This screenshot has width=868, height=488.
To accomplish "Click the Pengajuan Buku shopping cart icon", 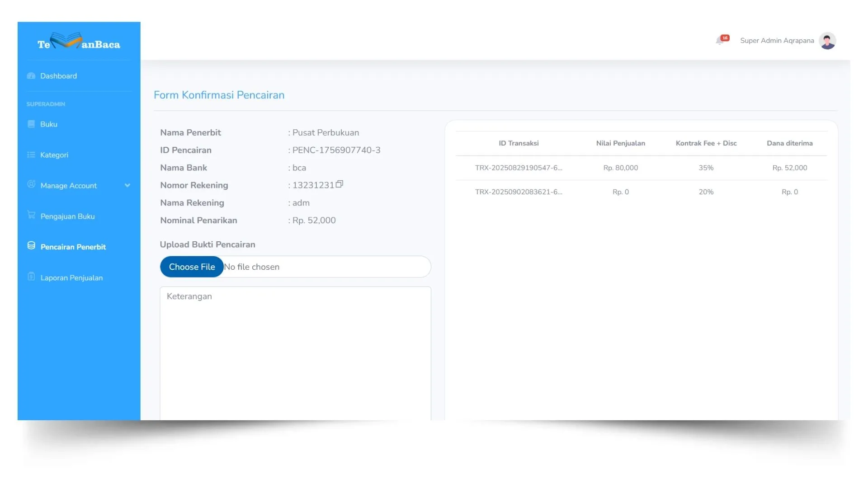I will point(30,216).
